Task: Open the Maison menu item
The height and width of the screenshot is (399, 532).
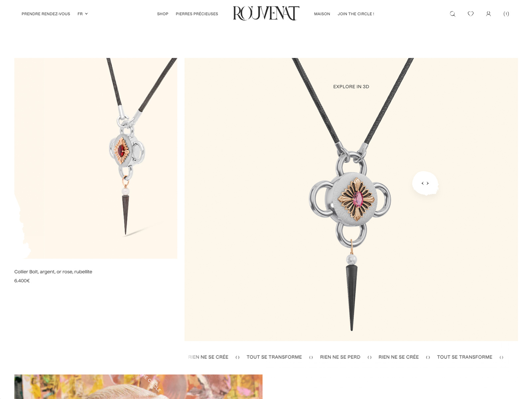Action: pyautogui.click(x=322, y=14)
